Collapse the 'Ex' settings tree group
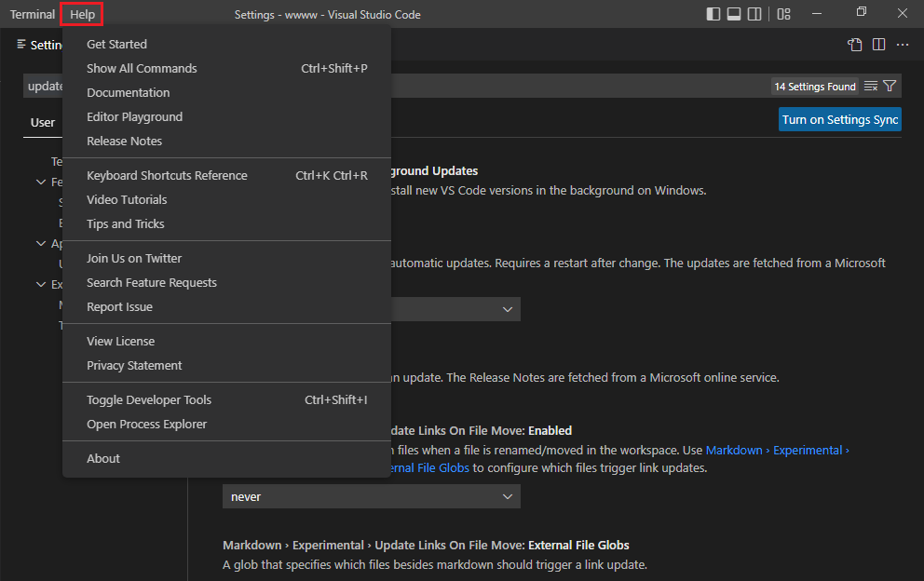 click(x=41, y=285)
